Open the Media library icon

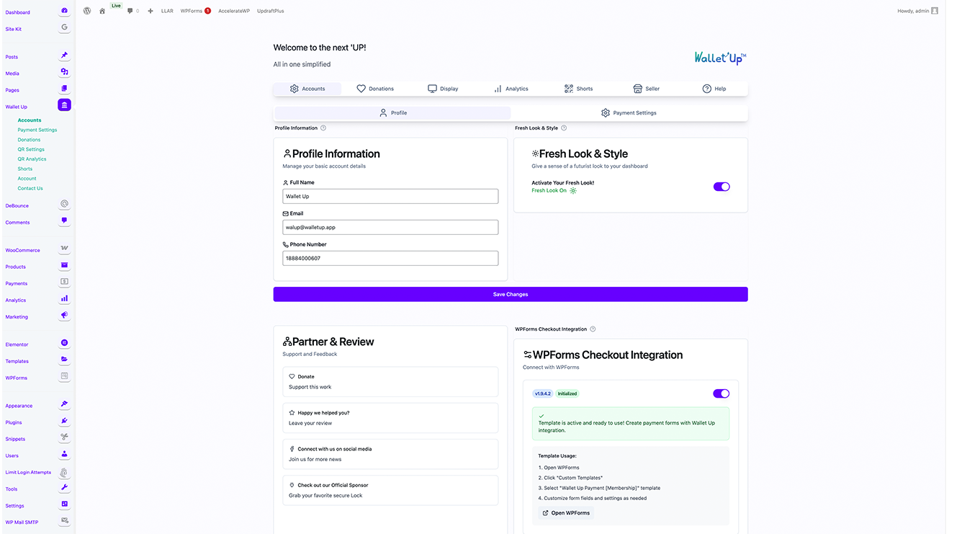tap(64, 72)
